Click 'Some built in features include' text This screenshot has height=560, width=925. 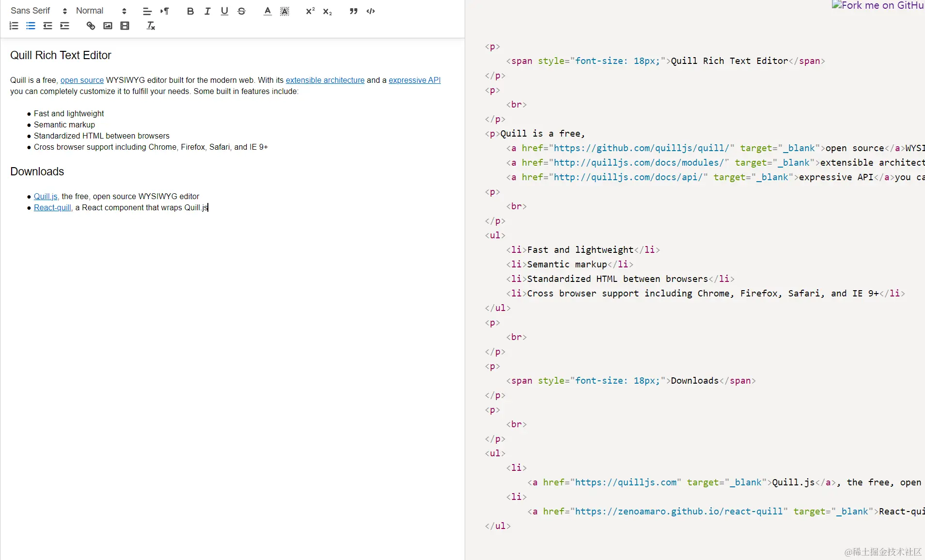pos(246,92)
